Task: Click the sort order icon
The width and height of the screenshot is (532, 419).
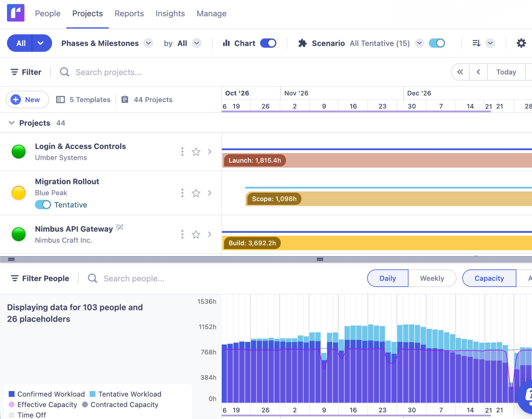Action: 476,43
